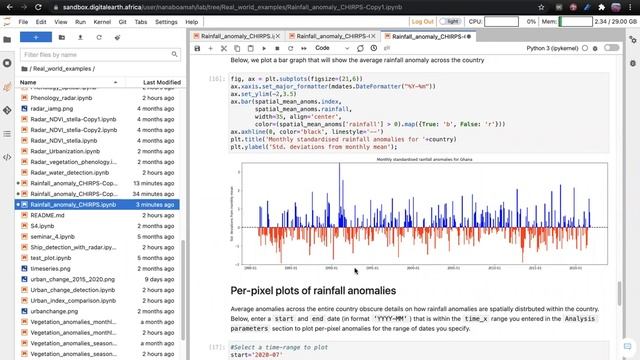This screenshot has height=360, width=640.
Task: Click the file browser vertical scrollbar
Action: coord(183,289)
